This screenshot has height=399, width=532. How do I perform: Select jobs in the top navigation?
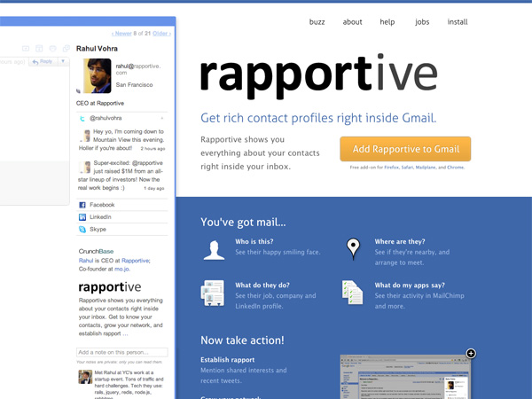point(422,22)
